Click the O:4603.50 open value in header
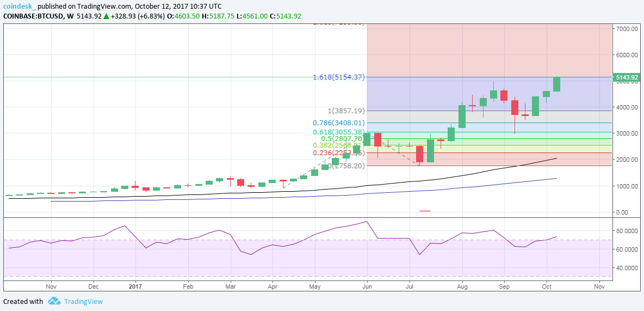The image size is (644, 311). click(x=183, y=16)
